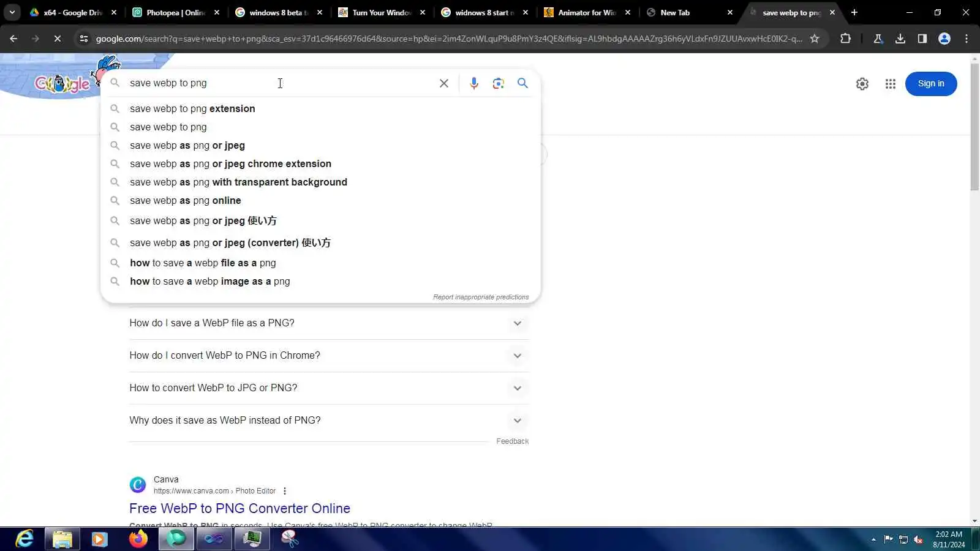Open new tab with plus button
This screenshot has width=980, height=551.
click(854, 12)
